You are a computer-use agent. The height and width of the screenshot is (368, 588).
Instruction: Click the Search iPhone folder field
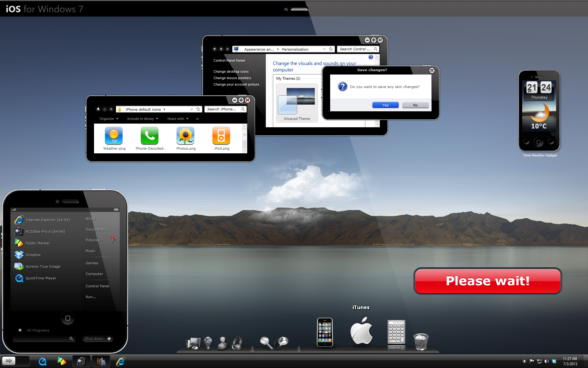pyautogui.click(x=226, y=109)
